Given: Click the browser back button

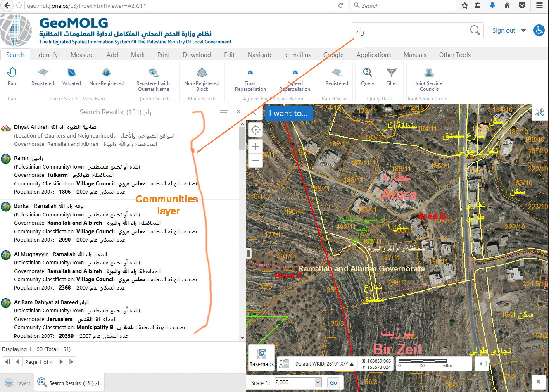Looking at the screenshot, I should tap(6, 5).
